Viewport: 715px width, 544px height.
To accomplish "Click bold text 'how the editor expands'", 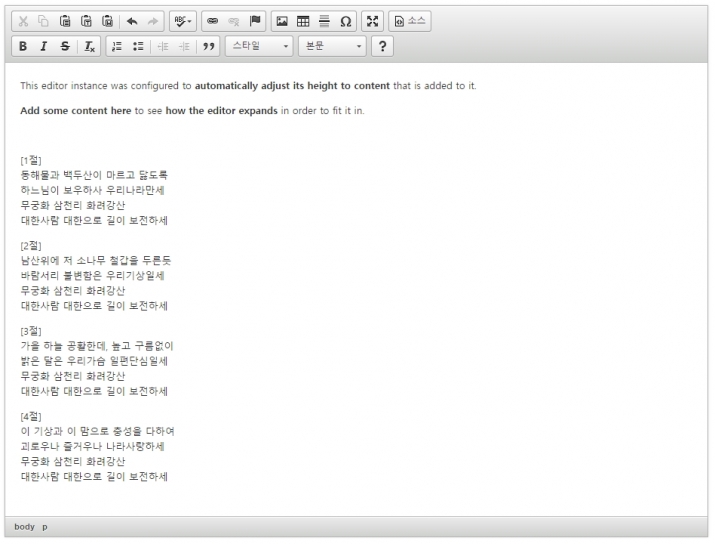I will click(221, 111).
